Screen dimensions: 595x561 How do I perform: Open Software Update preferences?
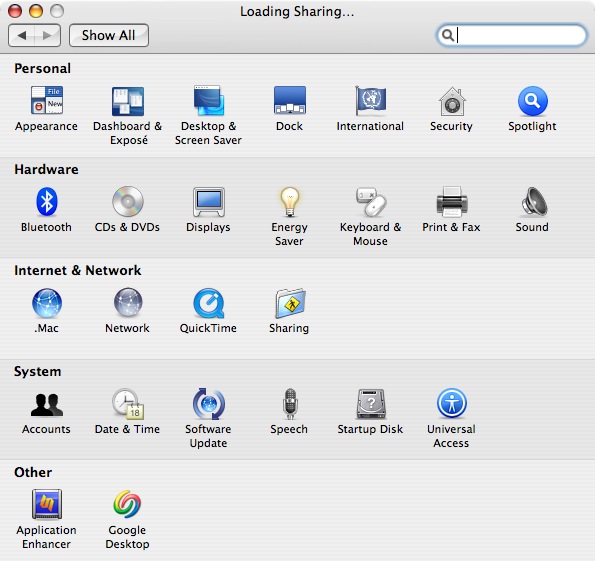(x=208, y=403)
